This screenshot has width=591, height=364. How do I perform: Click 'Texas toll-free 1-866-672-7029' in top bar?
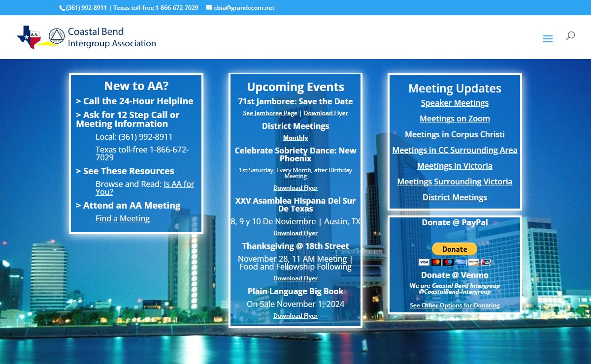pos(156,8)
